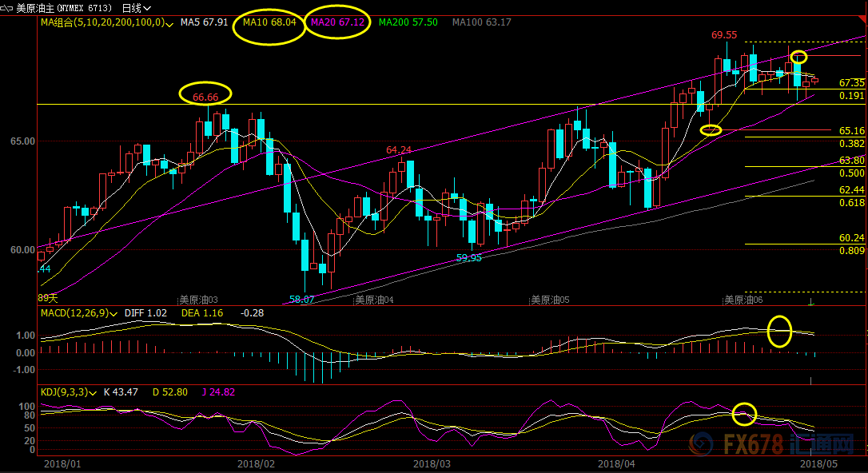
Task: Click the green MA200 57.50 legend
Action: click(x=408, y=22)
